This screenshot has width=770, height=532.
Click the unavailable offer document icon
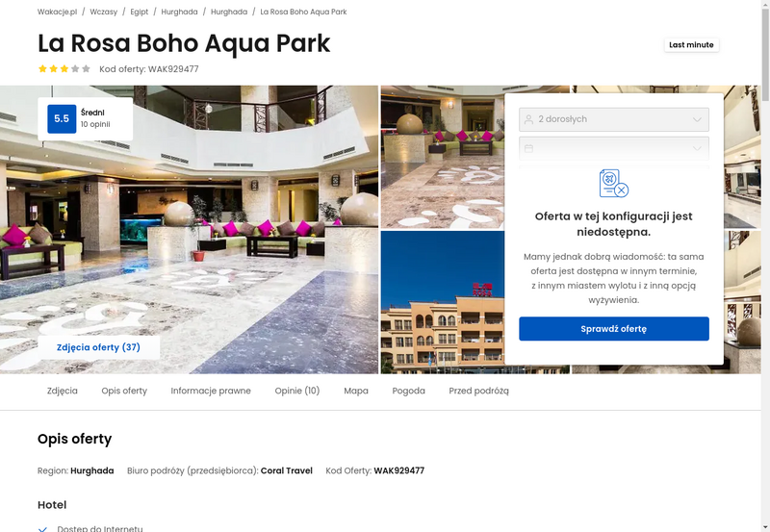(614, 184)
